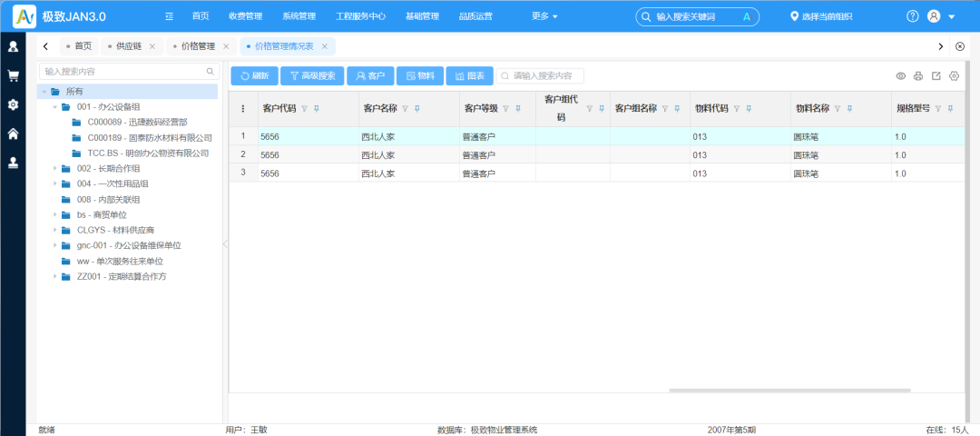The image size is (980, 436).
Task: Open the 基础管理 menu
Action: [x=422, y=16]
